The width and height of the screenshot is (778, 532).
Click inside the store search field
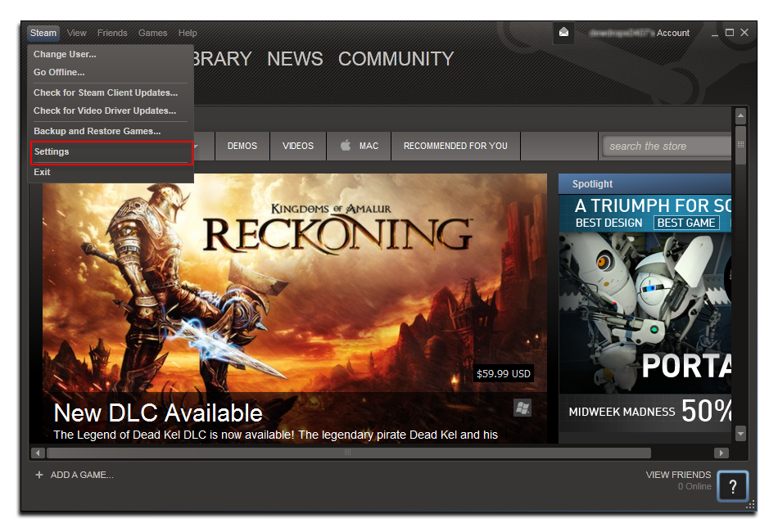(667, 146)
